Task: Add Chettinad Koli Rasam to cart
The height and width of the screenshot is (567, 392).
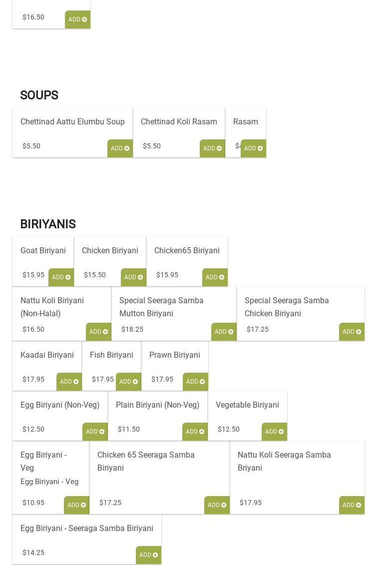Action: (212, 148)
